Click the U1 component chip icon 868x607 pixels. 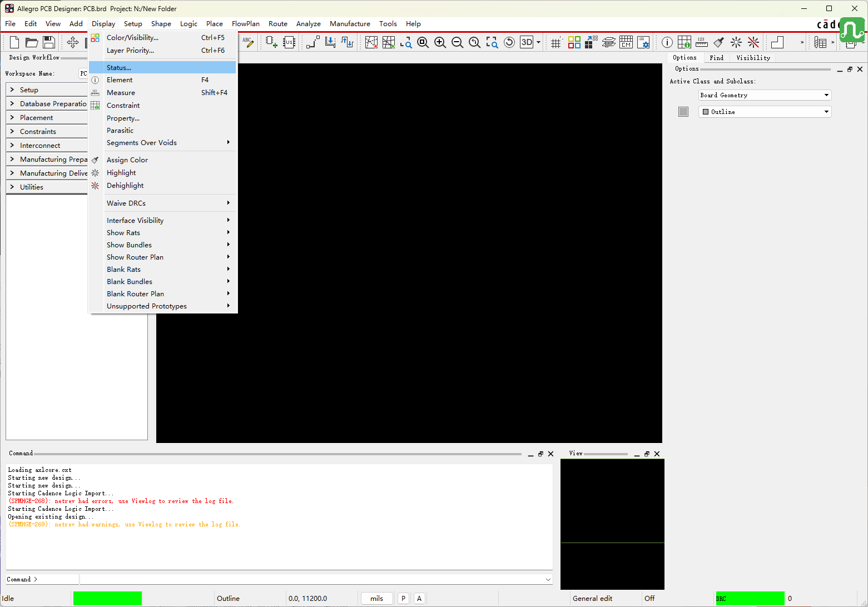(x=289, y=42)
